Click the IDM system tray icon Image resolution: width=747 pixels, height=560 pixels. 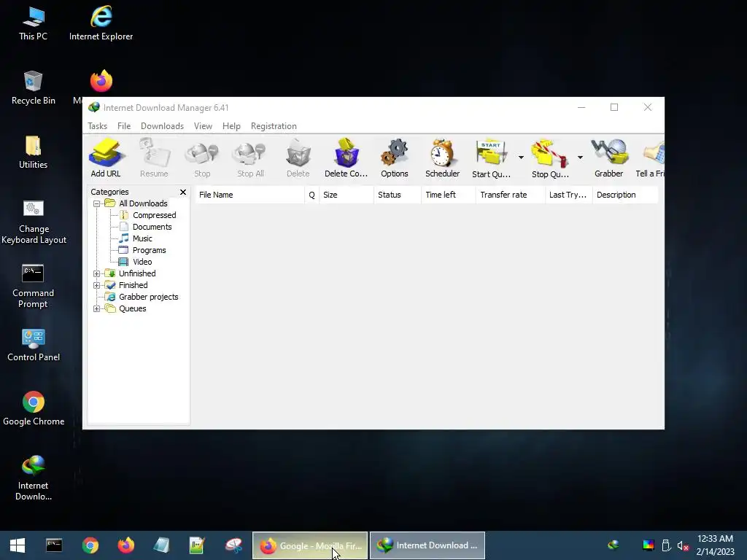pos(614,545)
